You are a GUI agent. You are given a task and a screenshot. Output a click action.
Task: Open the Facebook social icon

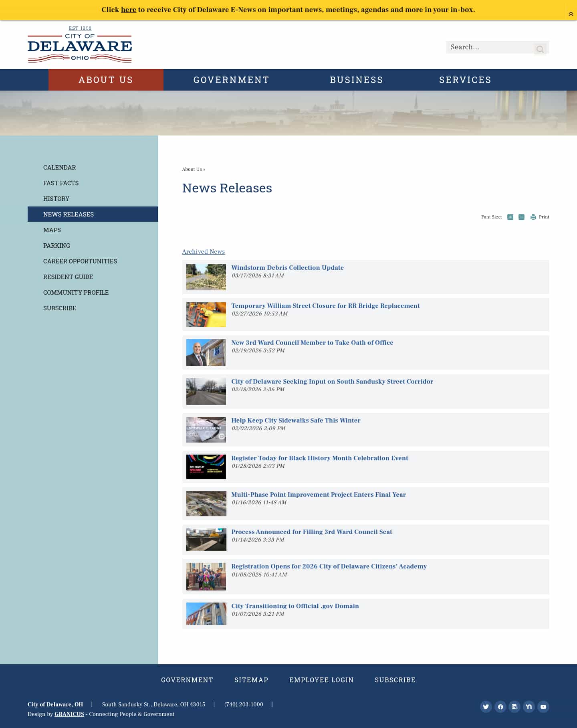(x=500, y=706)
